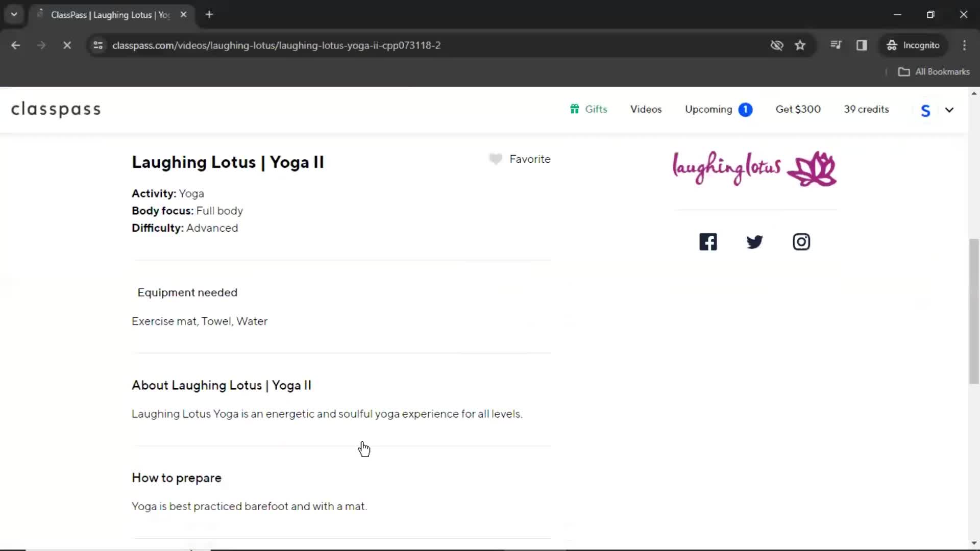Minimize the browser window

[898, 15]
